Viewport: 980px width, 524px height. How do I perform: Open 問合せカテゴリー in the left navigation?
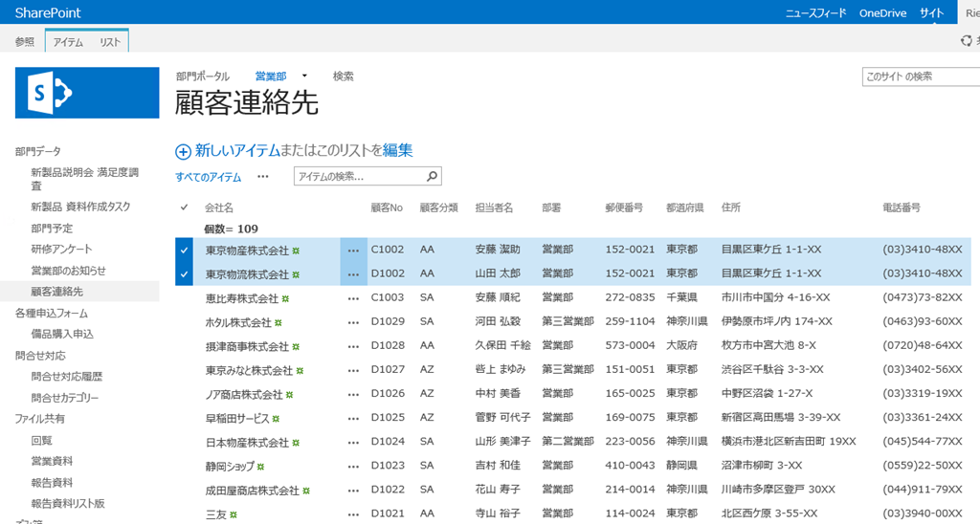(65, 398)
